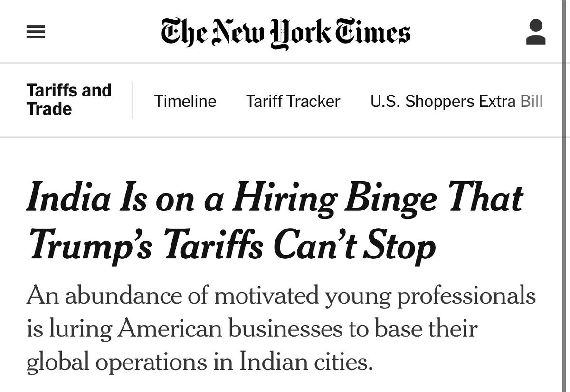Screen dimensions: 570x392
Task: Open the Tariffs and Trade section
Action: pyautogui.click(x=69, y=100)
